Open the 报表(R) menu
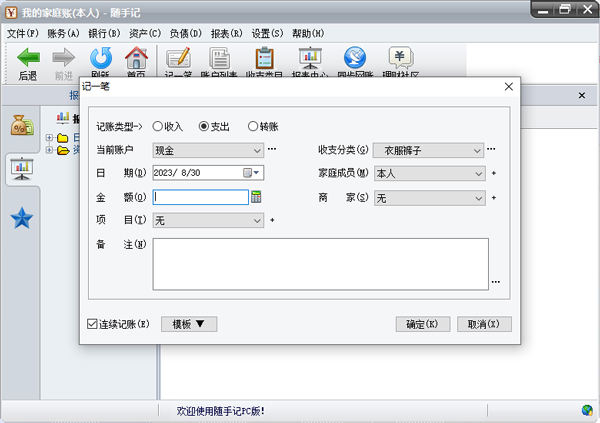Screen dimensions: 600x423 pos(227,34)
